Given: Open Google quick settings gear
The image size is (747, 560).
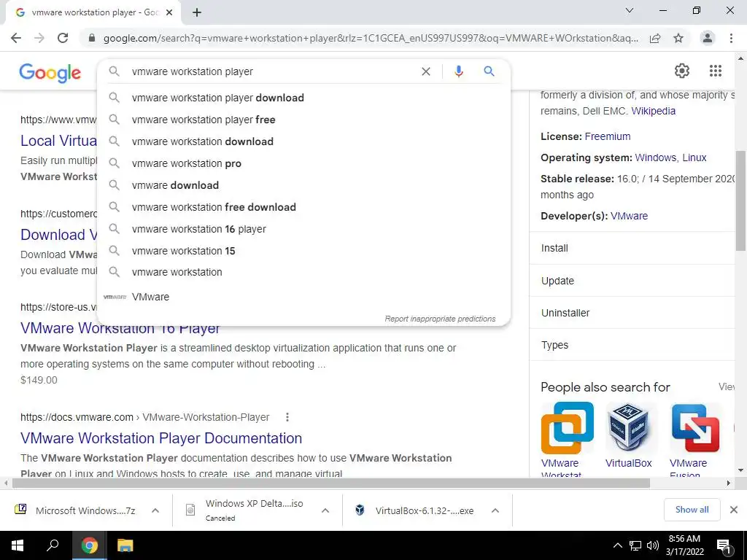Looking at the screenshot, I should tap(682, 71).
